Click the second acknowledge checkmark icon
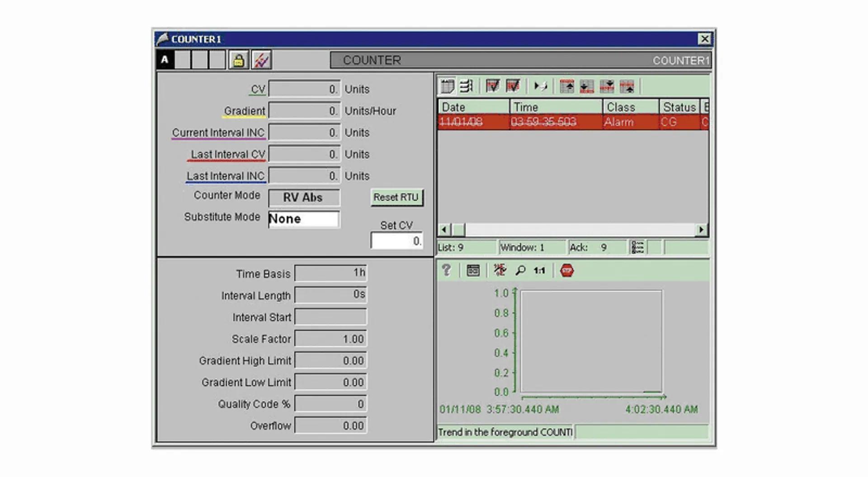Screen dimensions: 868x477 513,86
